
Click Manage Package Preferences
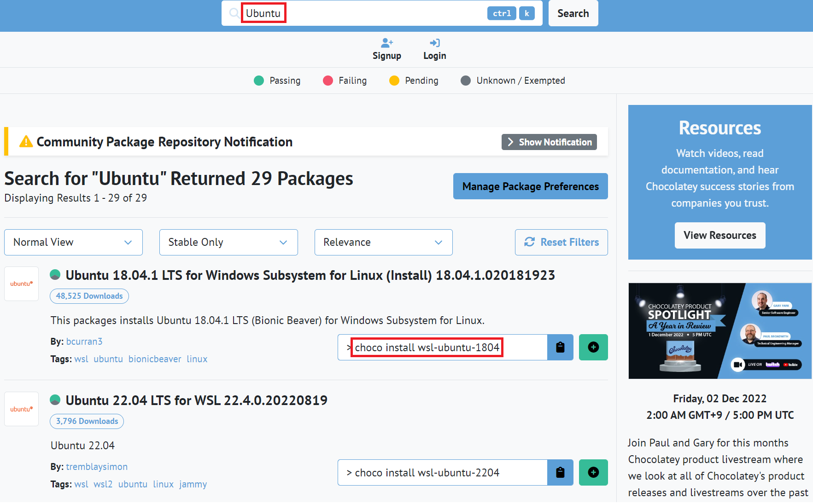click(531, 186)
